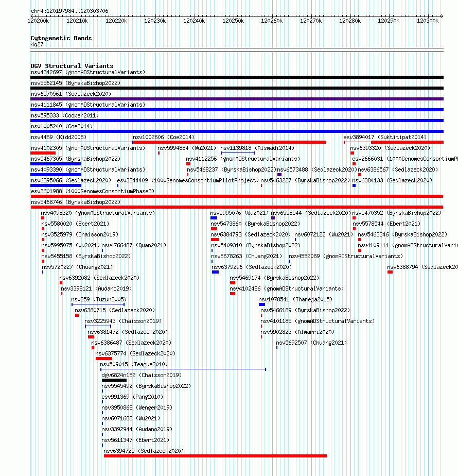The image size is (458, 476).
Task: Click nsv6558544 Sedlazeck2020 label
Action: (311, 213)
